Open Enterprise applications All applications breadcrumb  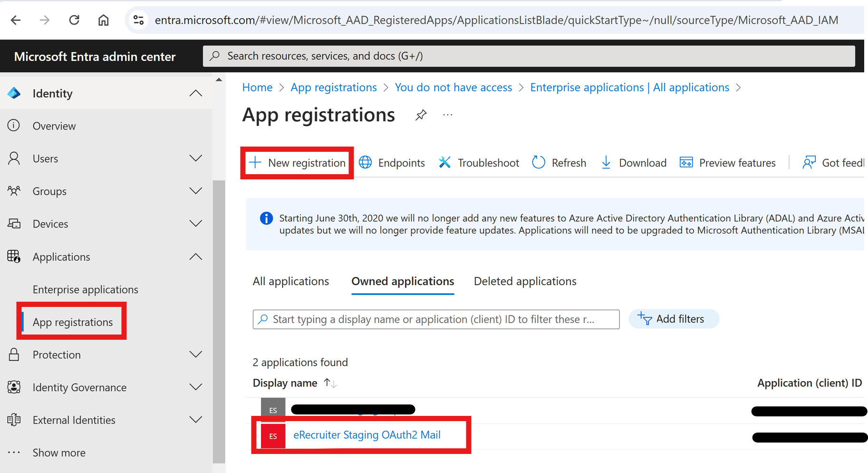(630, 88)
